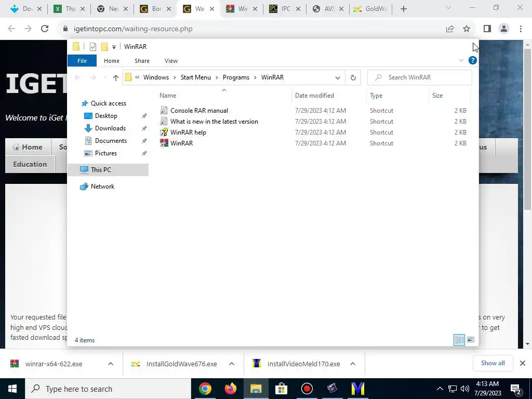Click Education link on website
The image size is (532, 399).
click(30, 164)
